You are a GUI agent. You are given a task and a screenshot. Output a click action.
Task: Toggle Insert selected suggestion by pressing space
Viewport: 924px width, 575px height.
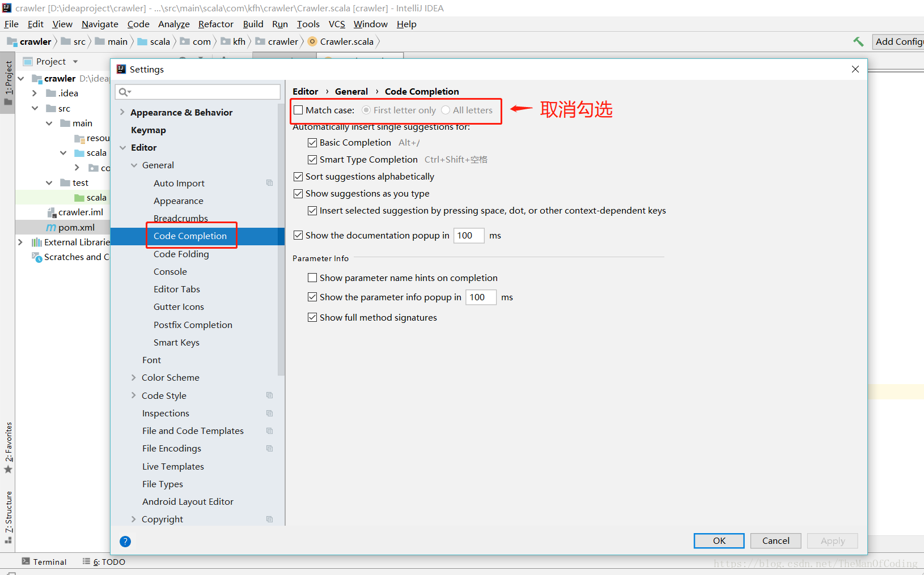312,211
